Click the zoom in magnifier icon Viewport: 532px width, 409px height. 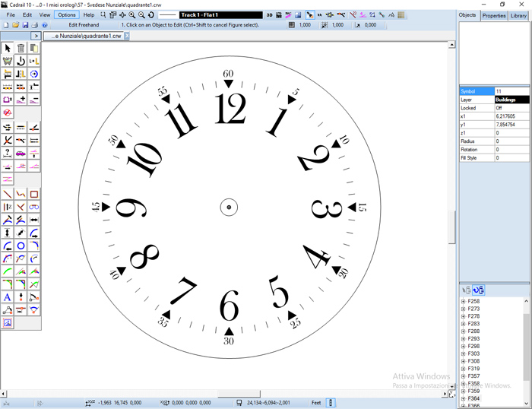click(x=132, y=14)
